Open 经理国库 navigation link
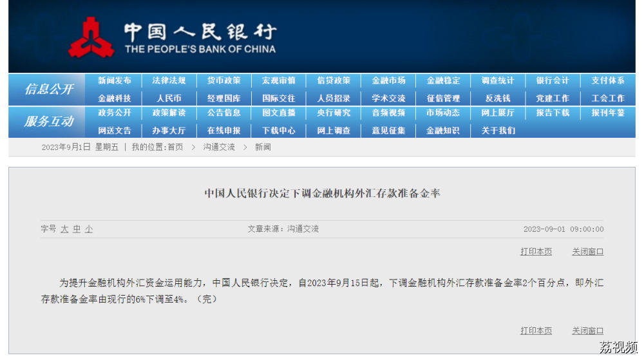 click(224, 99)
